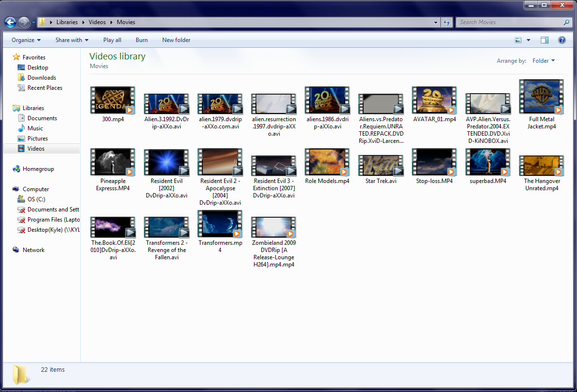Click the search magnifier icon
The image size is (577, 392).
(567, 23)
